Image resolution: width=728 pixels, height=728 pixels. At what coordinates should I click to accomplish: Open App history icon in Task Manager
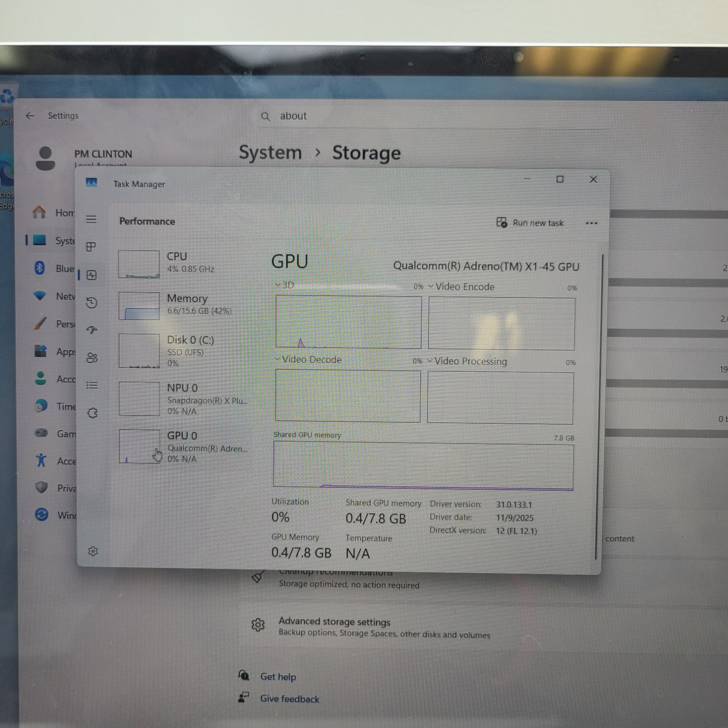[92, 303]
